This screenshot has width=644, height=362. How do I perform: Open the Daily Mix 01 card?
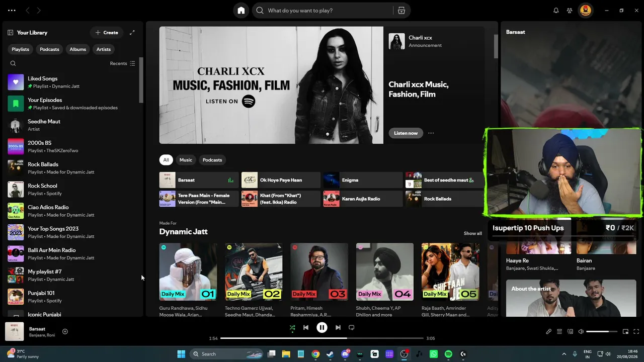pyautogui.click(x=188, y=280)
